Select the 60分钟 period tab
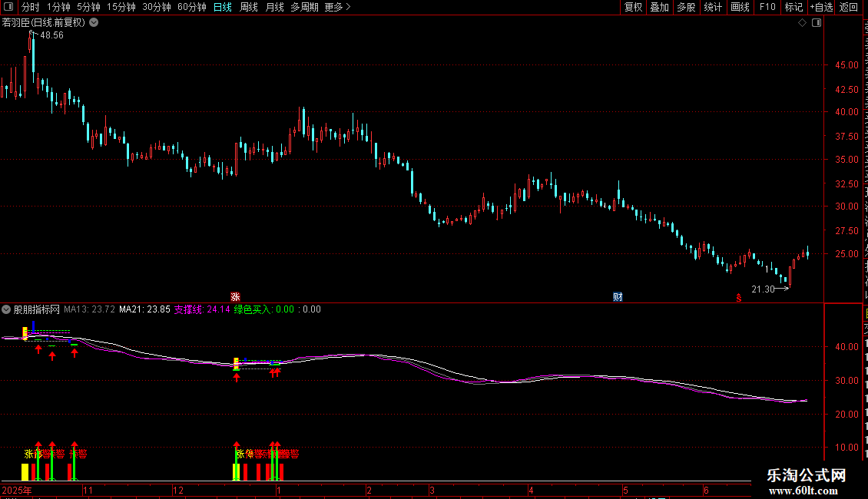Viewport: 868px width, 499px height. click(191, 7)
